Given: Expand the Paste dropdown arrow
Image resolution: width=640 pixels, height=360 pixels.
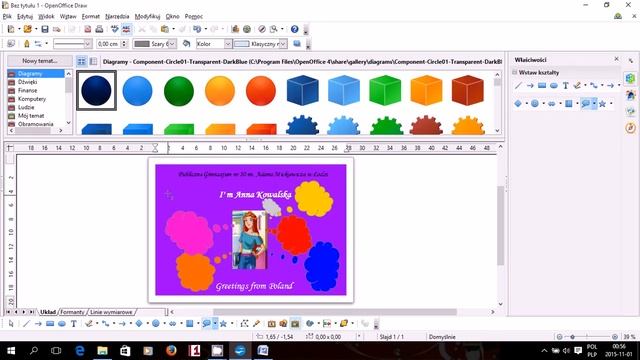Looking at the screenshot, I should pos(173,29).
